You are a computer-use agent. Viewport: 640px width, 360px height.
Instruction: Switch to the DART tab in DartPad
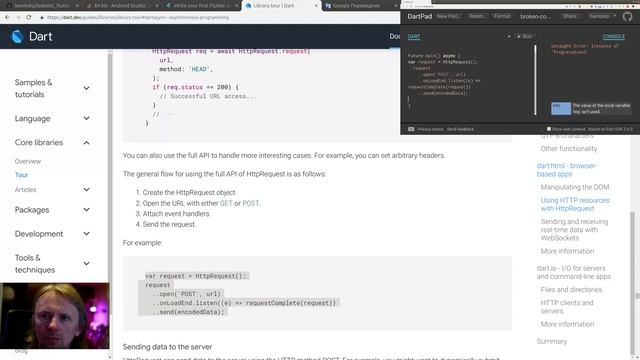[x=413, y=36]
